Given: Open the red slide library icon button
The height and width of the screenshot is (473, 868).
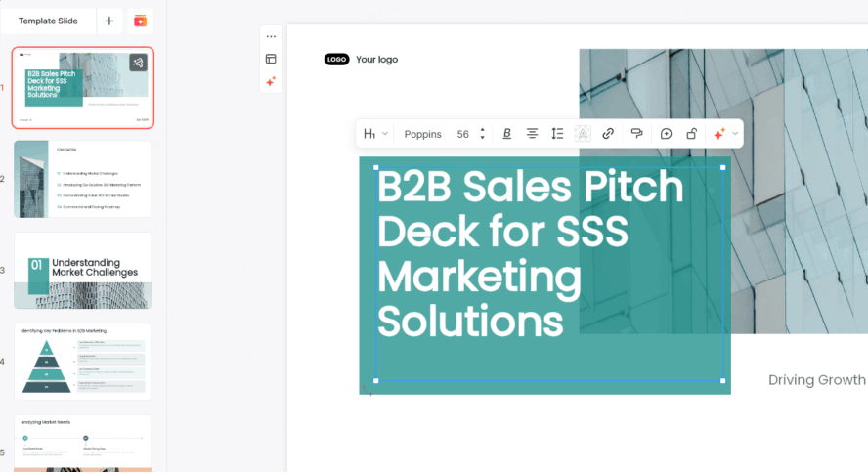Looking at the screenshot, I should pos(140,21).
